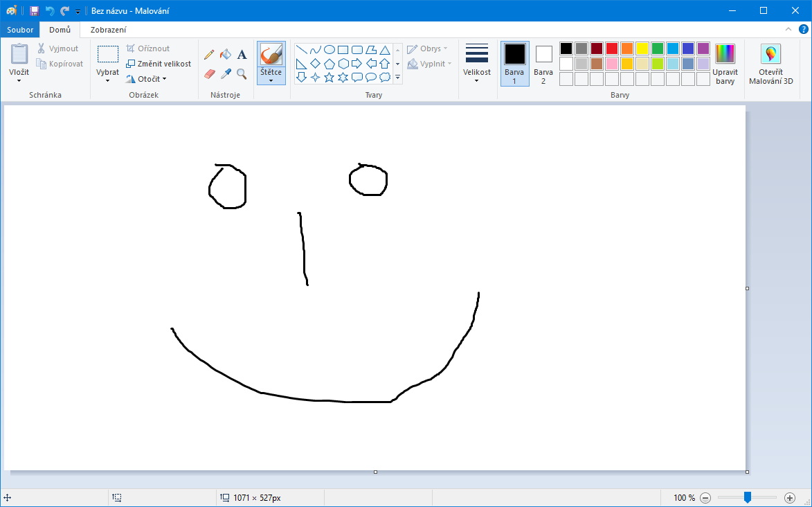Activate the Barva 2 color slot
Image resolution: width=812 pixels, height=507 pixels.
coord(543,62)
